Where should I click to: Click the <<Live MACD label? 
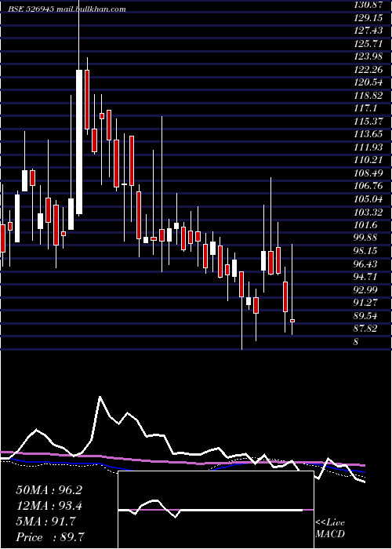point(330,528)
